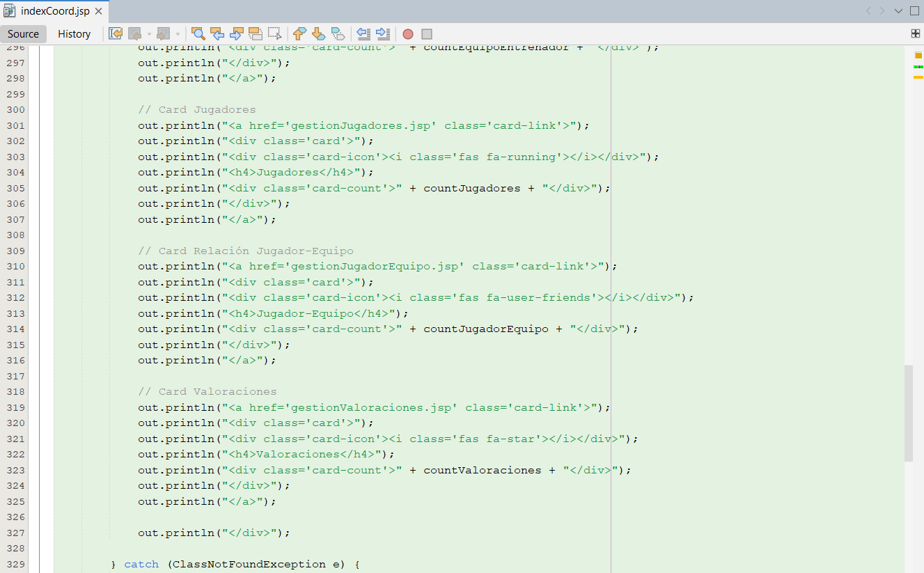Viewport: 924px width, 573px height.
Task: Open the Back navigation history dropdown arrow
Action: (149, 34)
